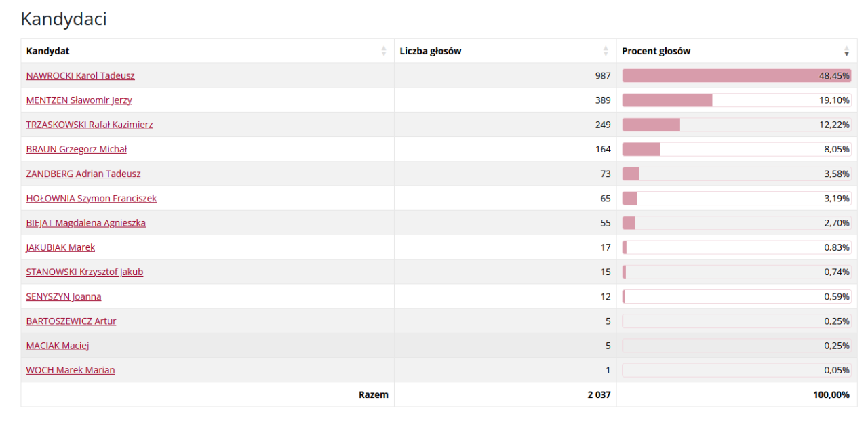The image size is (868, 427).
Task: Sort table by Kandydat column arrows
Action: point(384,51)
